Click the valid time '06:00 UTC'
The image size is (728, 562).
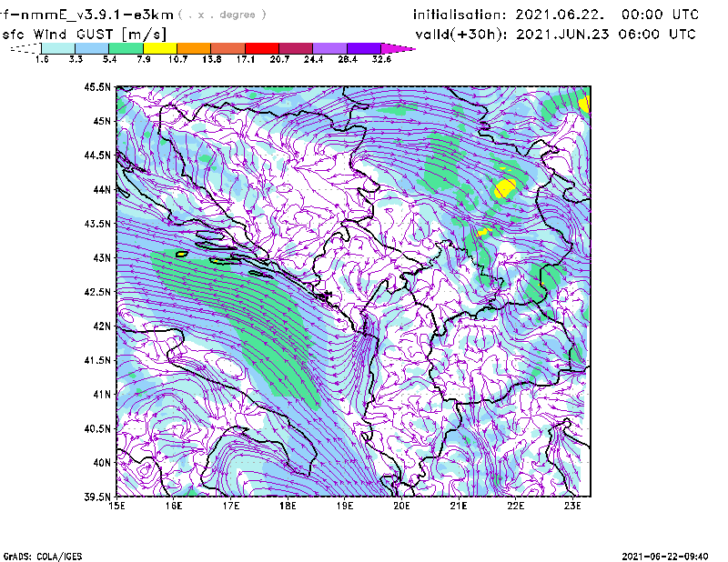point(657,35)
